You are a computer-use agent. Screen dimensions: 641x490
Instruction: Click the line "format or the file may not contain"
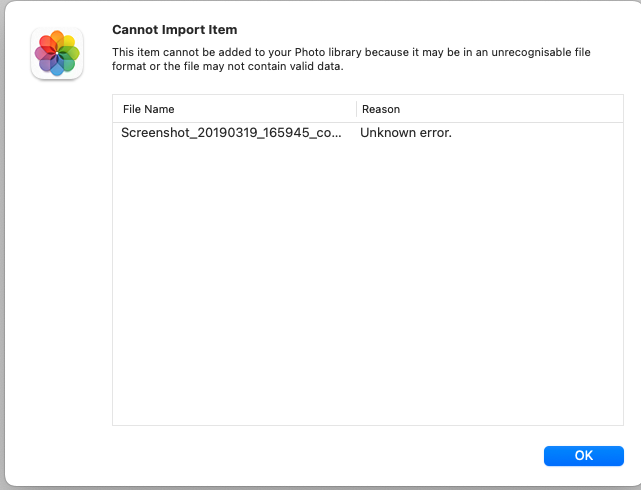click(228, 66)
